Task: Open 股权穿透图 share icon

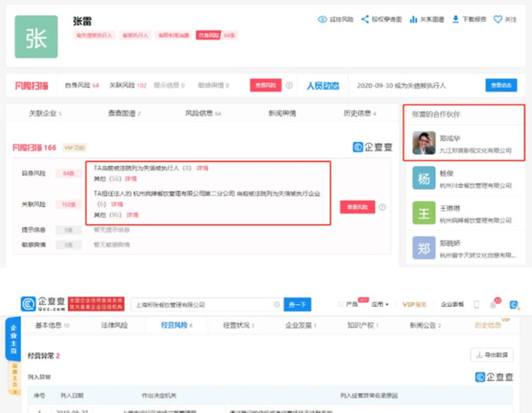Action: (365, 19)
